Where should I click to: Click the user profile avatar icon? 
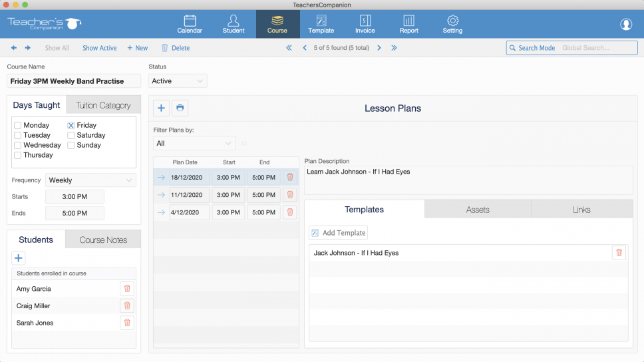click(626, 24)
